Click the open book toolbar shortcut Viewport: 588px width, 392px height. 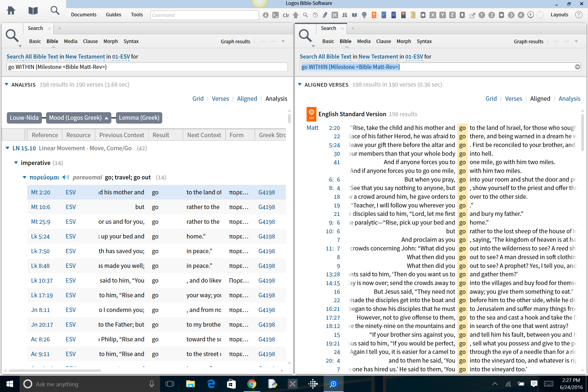[354, 15]
